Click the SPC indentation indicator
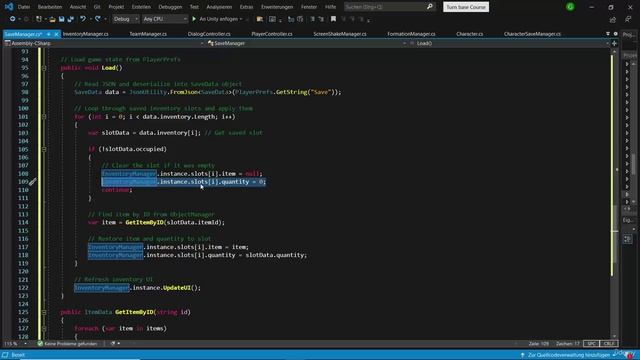 (x=591, y=344)
